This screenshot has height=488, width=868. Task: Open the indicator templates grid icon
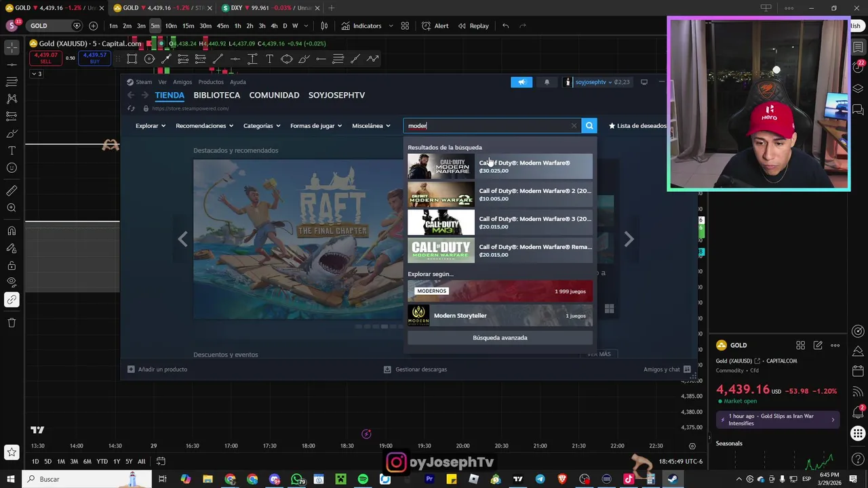pos(405,26)
